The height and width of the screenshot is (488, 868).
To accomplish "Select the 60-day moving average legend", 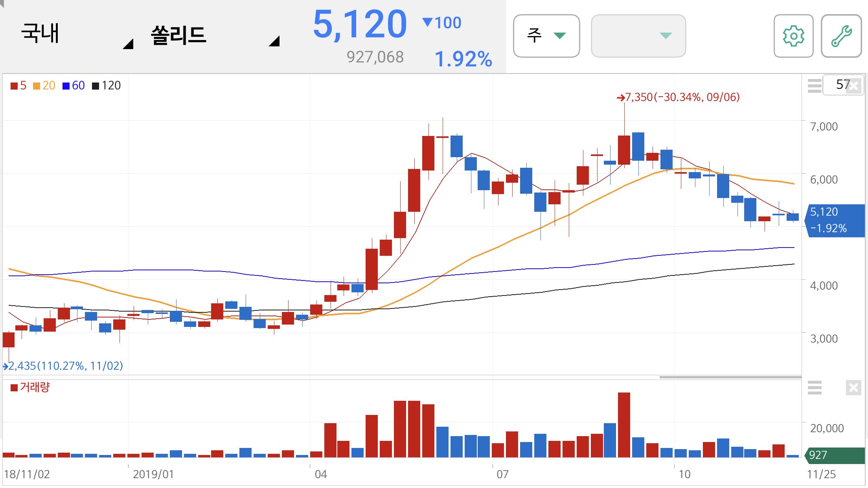I will click(74, 85).
